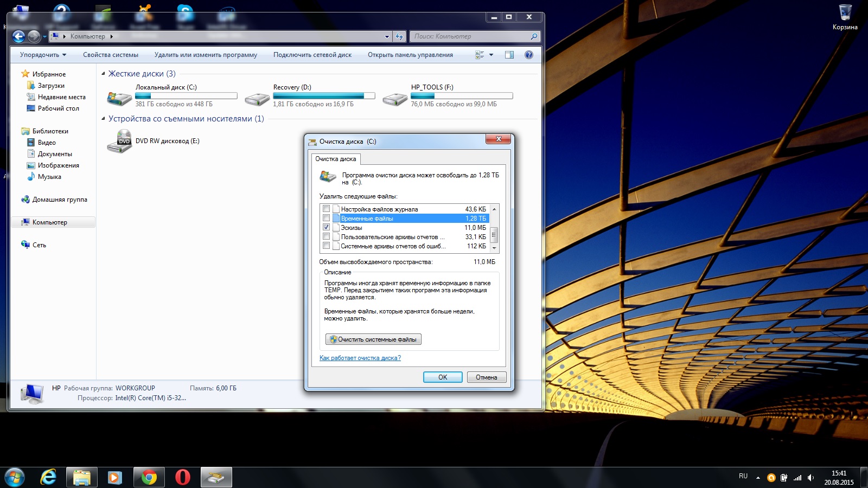Image resolution: width=868 pixels, height=488 pixels.
Task: Open Рабочий стол in the navigation pane
Action: tap(53, 108)
